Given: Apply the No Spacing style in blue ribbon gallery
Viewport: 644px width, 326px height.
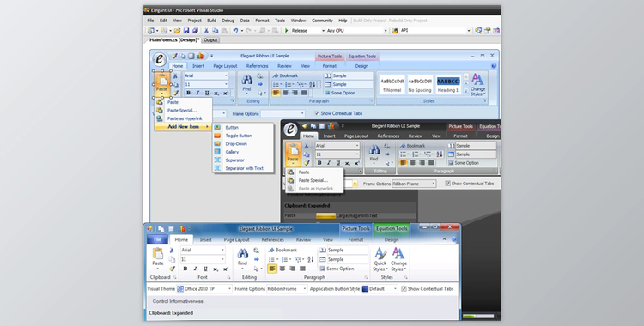Looking at the screenshot, I should 420,84.
